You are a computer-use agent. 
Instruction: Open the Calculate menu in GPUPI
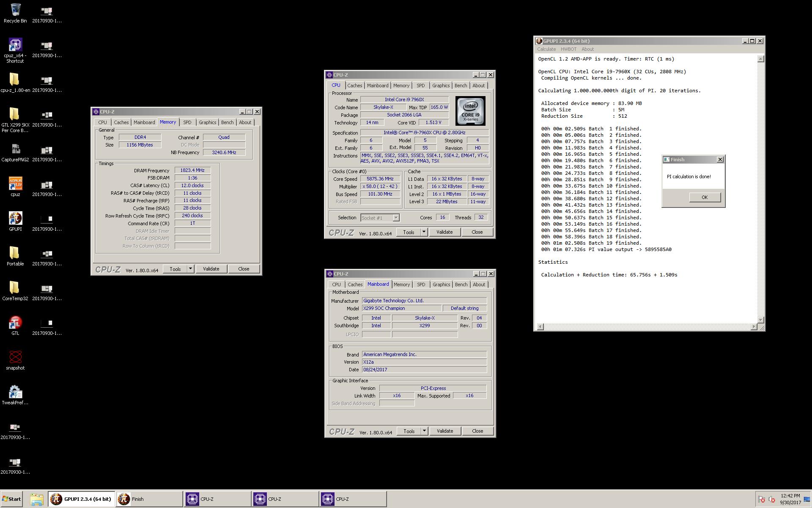coord(546,49)
